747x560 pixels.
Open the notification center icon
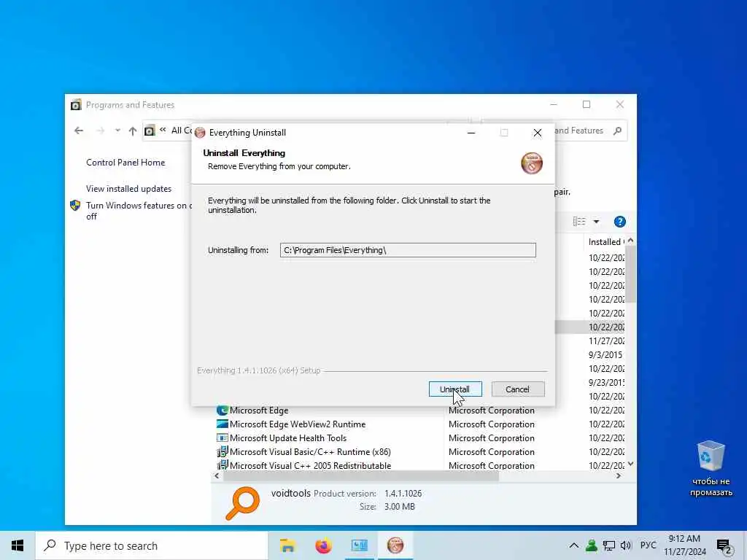tap(724, 547)
